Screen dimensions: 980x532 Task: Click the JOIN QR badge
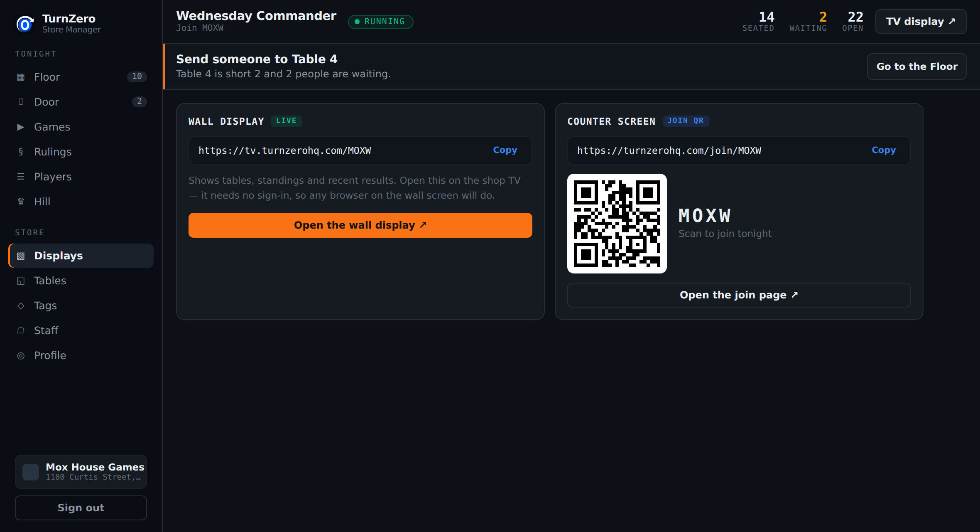point(686,121)
